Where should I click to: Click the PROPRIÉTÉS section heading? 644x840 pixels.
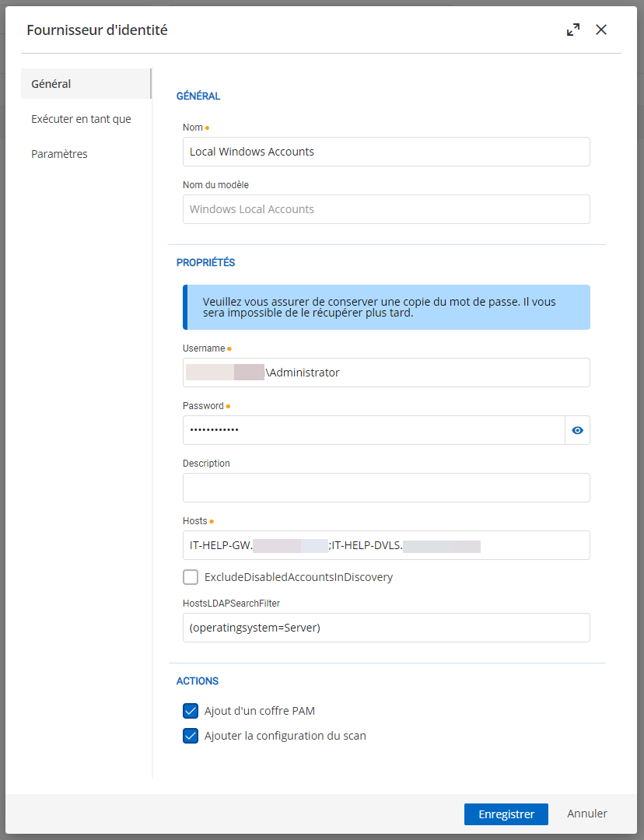(206, 263)
